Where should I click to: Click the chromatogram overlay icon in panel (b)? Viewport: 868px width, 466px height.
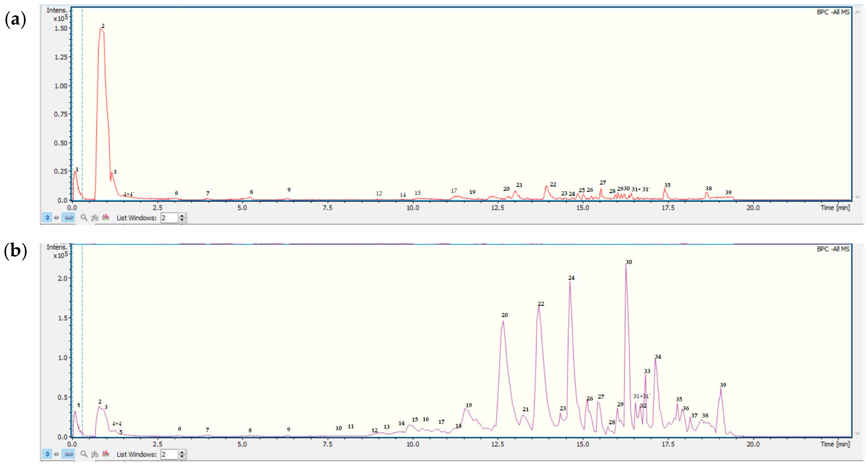(106, 454)
